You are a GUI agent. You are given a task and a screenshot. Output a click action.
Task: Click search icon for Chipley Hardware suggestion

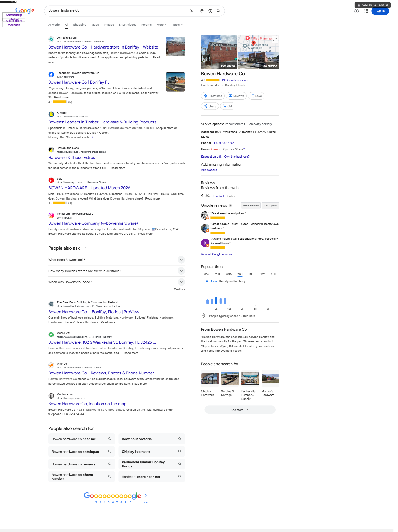[x=180, y=452]
